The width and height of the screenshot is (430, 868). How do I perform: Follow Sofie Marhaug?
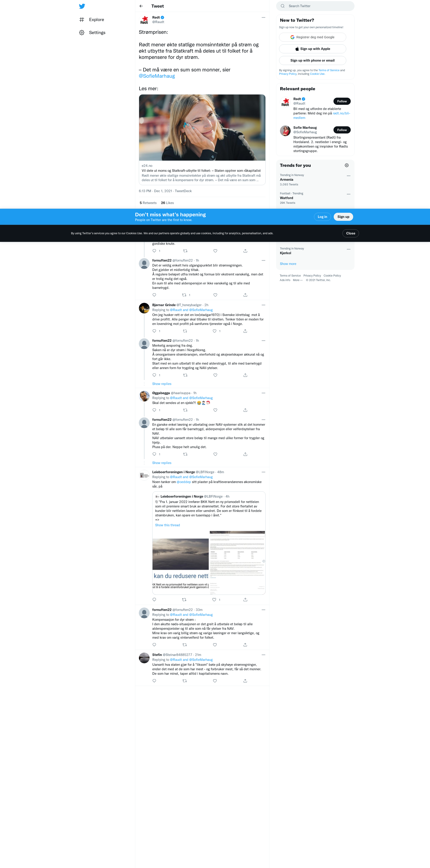pos(342,130)
